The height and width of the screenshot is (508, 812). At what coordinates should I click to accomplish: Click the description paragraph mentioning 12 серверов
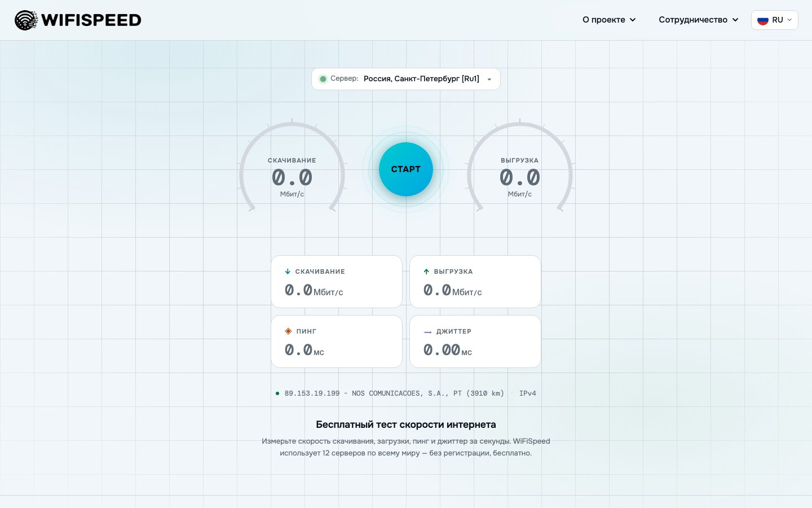click(x=406, y=447)
